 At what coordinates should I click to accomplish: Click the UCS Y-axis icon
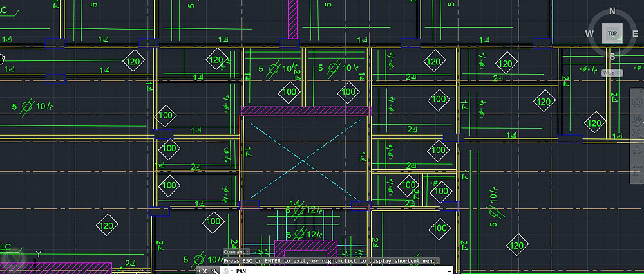click(x=38, y=255)
